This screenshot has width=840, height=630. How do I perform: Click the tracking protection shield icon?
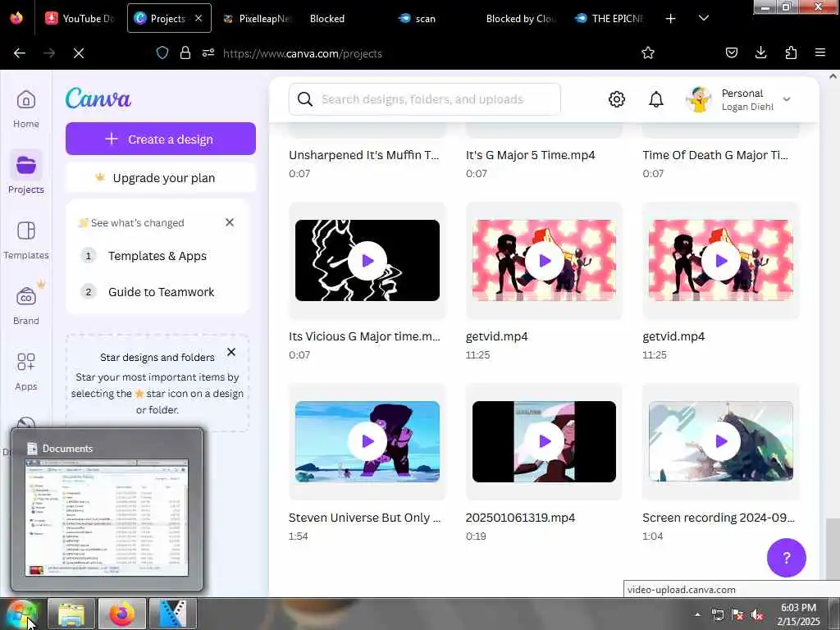[162, 52]
